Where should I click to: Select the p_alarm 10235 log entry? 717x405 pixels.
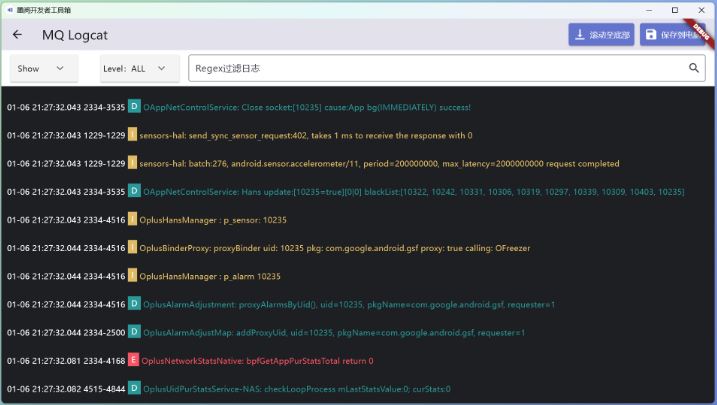point(210,276)
